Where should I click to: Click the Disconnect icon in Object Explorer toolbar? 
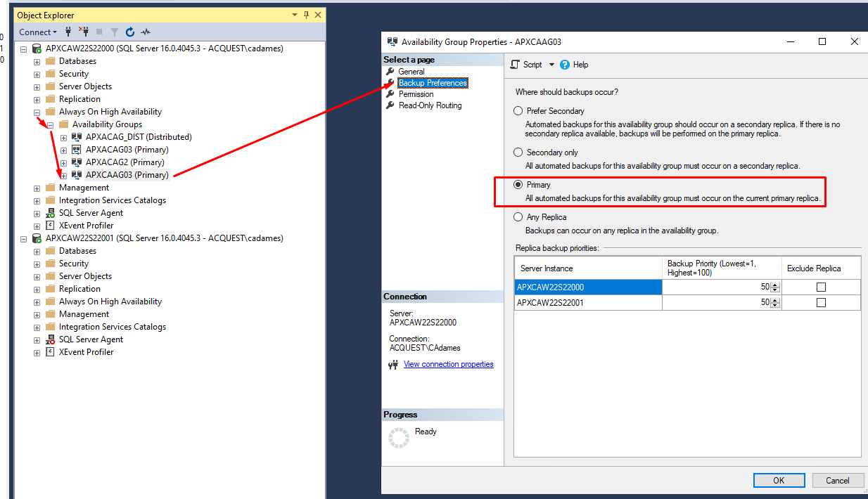click(84, 32)
